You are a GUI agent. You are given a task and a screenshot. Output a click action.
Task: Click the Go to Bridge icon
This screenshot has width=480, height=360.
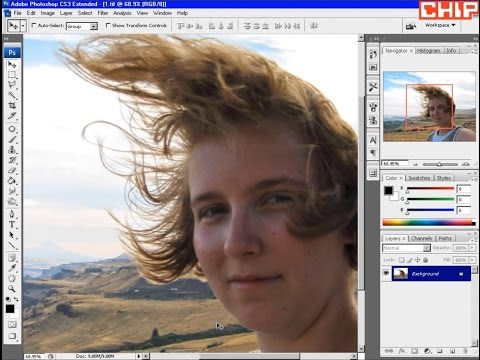[x=411, y=26]
